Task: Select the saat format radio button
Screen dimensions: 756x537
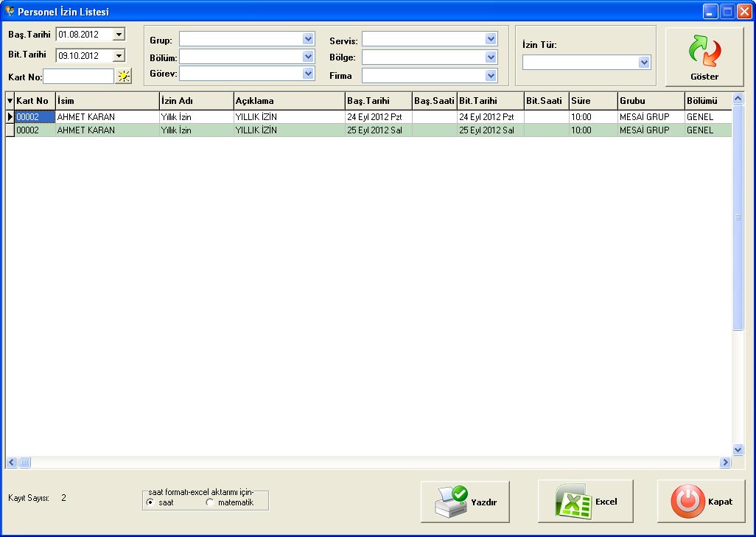Action: [150, 502]
